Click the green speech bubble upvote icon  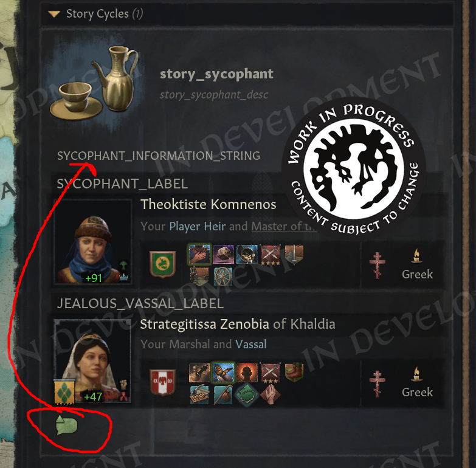(x=66, y=425)
